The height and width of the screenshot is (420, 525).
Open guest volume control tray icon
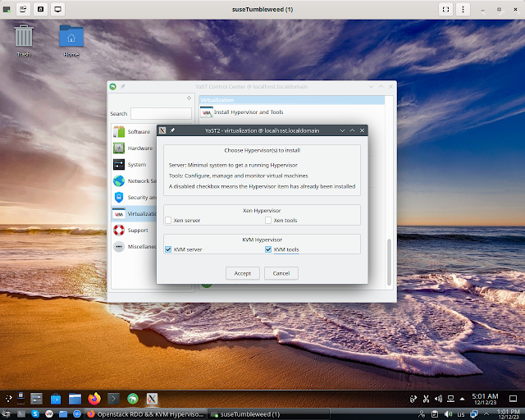pos(438,399)
